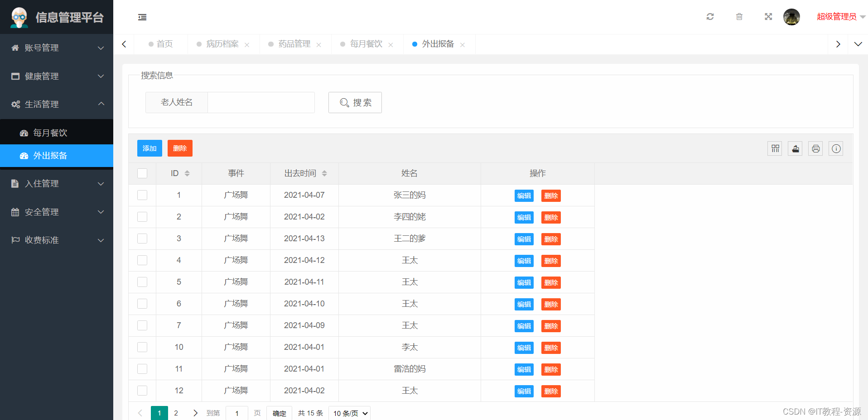Check the row with ID 7

[x=142, y=325]
